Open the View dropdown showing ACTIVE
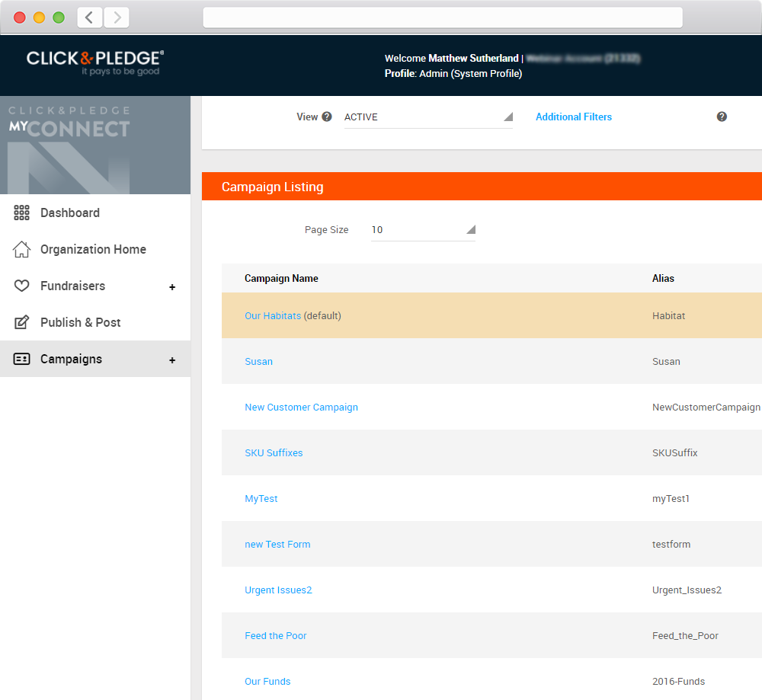 [427, 117]
